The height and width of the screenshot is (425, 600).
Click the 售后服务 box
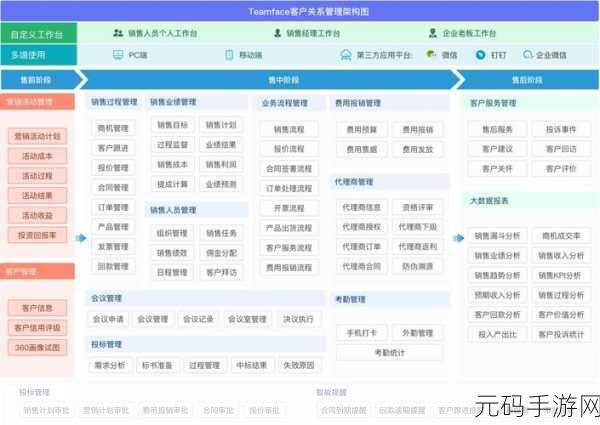(497, 129)
